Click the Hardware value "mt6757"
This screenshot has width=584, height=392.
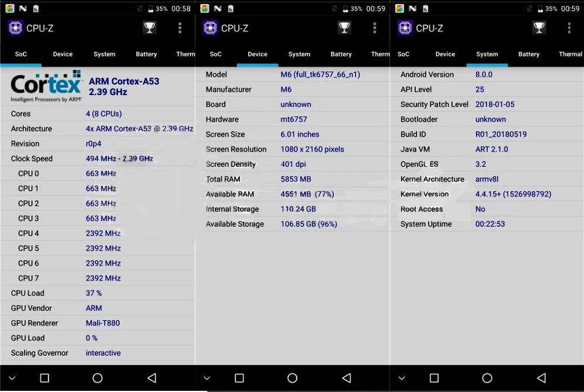[x=294, y=120]
